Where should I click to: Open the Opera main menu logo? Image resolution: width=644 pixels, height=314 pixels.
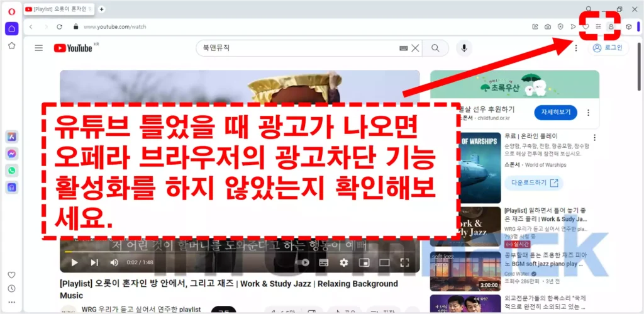pos(12,11)
